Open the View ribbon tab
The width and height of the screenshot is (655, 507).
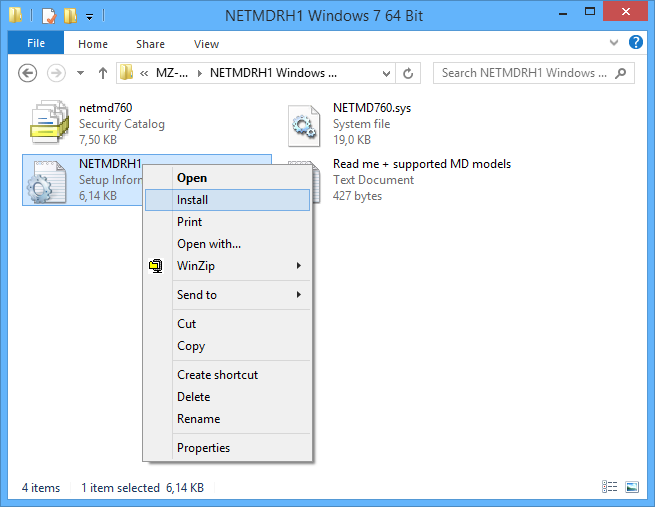click(206, 44)
